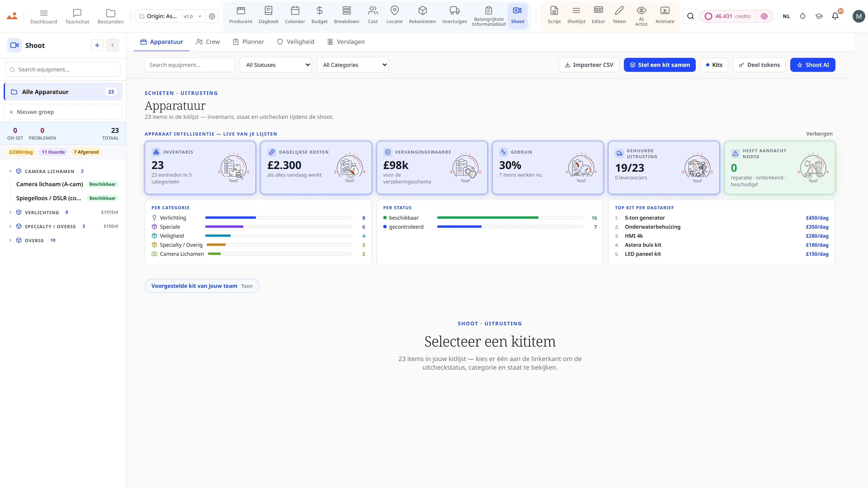Click the plus icon next to Shoot

tap(97, 45)
